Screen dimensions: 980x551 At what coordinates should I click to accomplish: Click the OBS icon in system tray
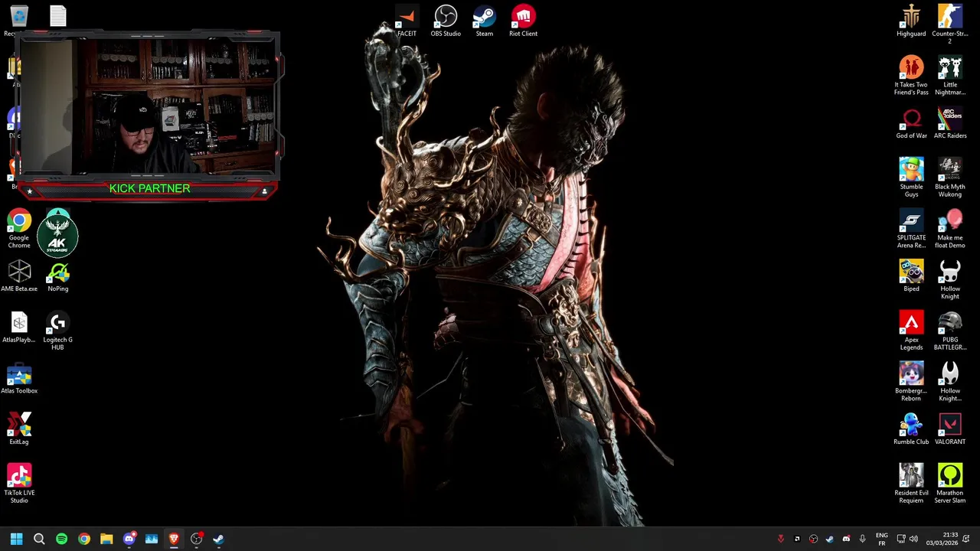(x=813, y=539)
